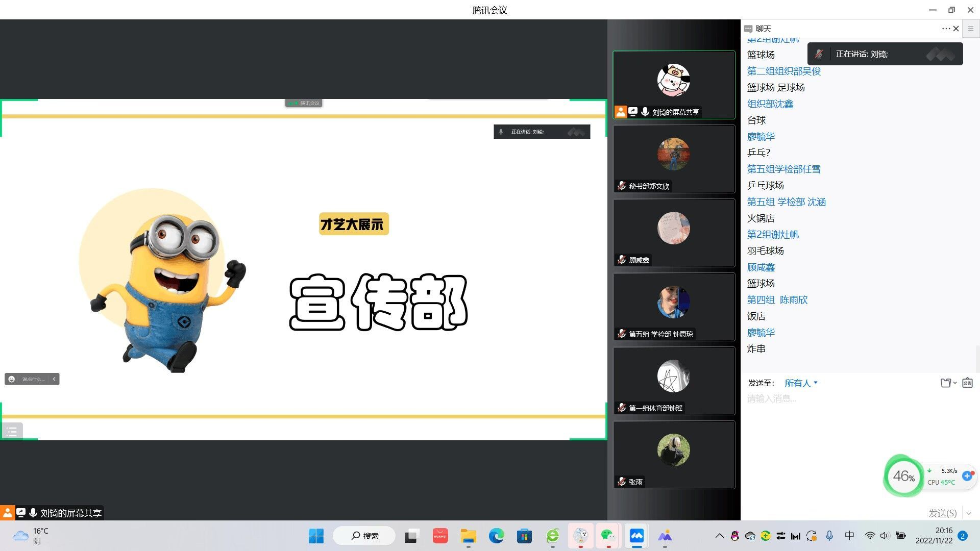Open Microsoft Store on taskbar
The image size is (980, 551).
[x=524, y=536]
